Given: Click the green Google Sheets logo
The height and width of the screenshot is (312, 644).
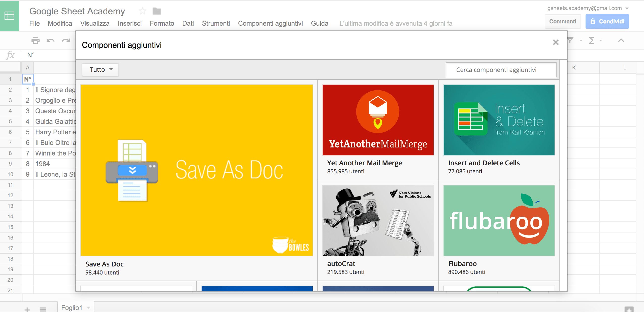Looking at the screenshot, I should (x=10, y=16).
